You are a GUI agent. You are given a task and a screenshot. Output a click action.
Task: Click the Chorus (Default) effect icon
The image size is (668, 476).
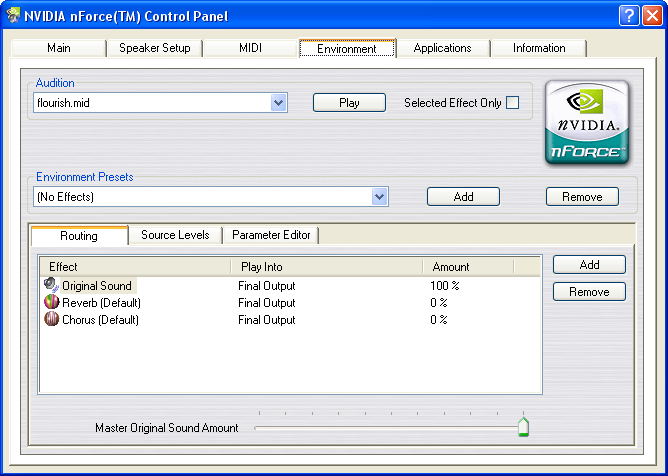pyautogui.click(x=51, y=319)
